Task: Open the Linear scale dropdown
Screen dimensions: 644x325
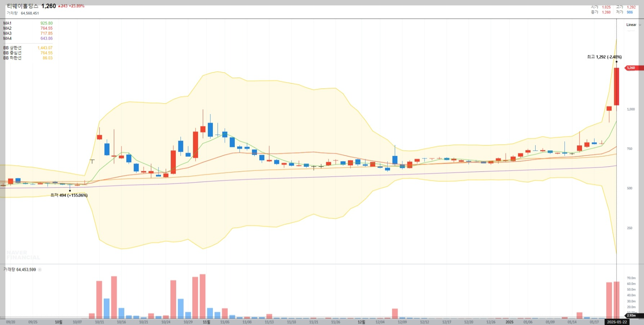Action: click(x=634, y=25)
